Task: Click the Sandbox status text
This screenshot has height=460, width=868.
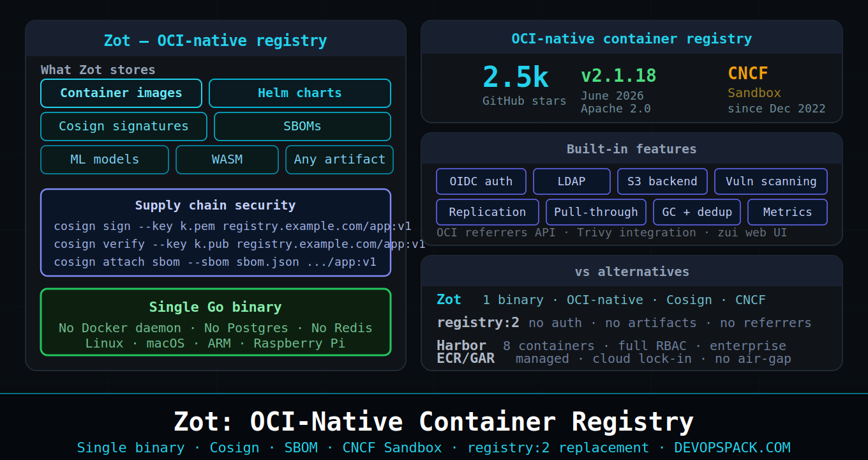Action: pyautogui.click(x=754, y=93)
